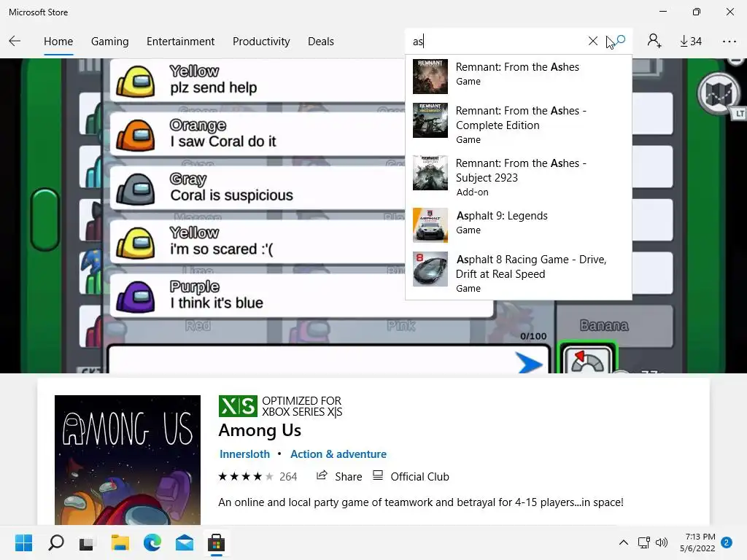Open Downloads and updates showing 34
This screenshot has height=560, width=747.
click(x=691, y=42)
